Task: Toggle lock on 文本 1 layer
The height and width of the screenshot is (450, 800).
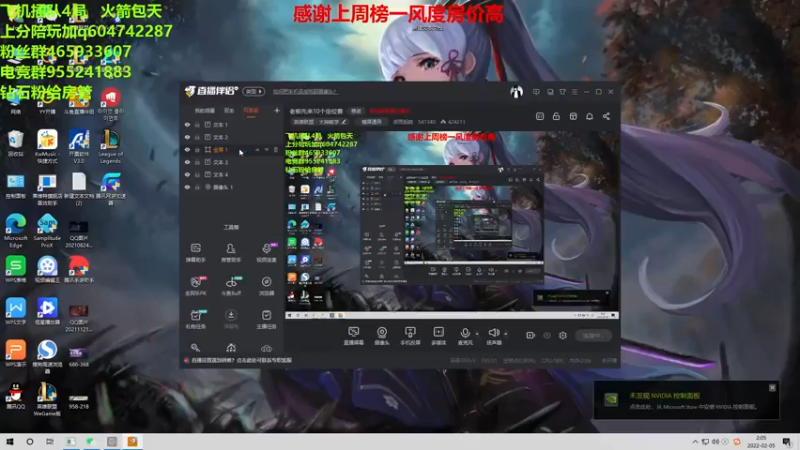Action: 197,124
